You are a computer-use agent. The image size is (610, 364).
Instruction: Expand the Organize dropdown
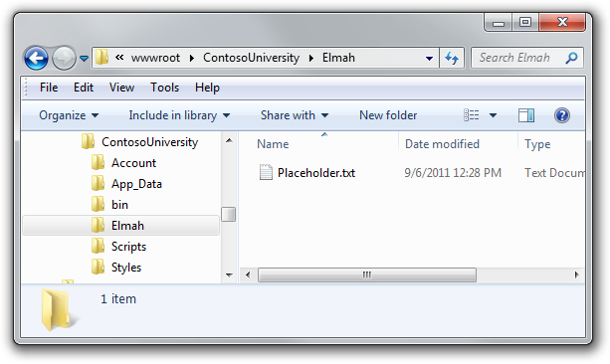(x=69, y=115)
